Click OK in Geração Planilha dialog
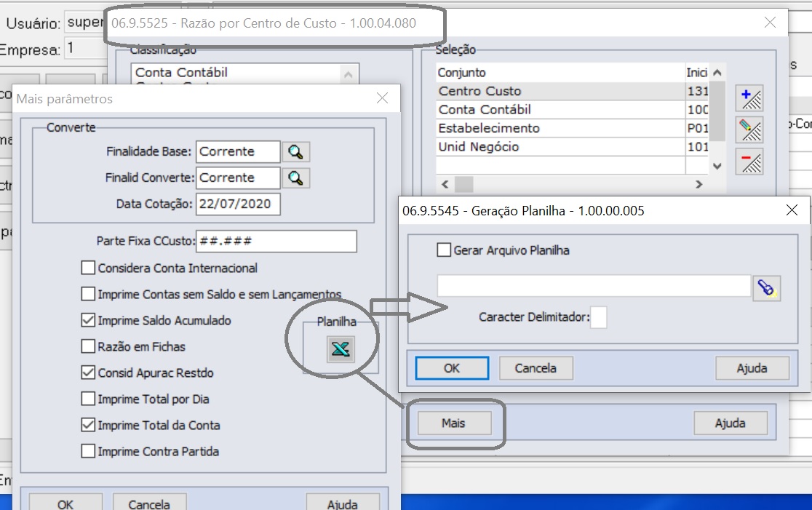 pyautogui.click(x=452, y=368)
